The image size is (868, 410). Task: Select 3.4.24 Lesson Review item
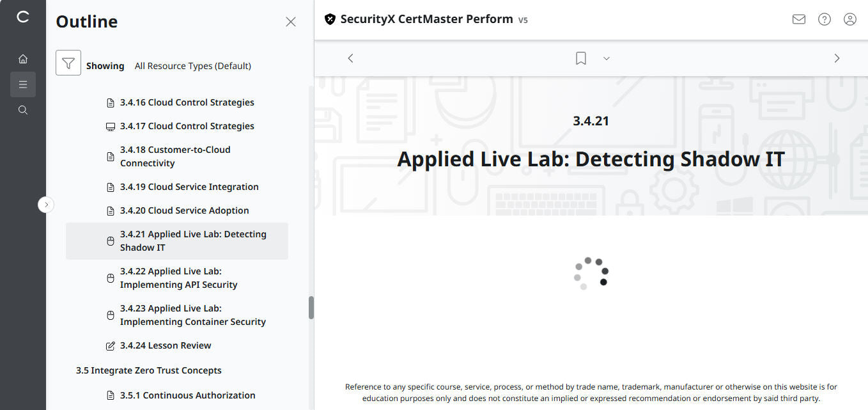pyautogui.click(x=166, y=345)
